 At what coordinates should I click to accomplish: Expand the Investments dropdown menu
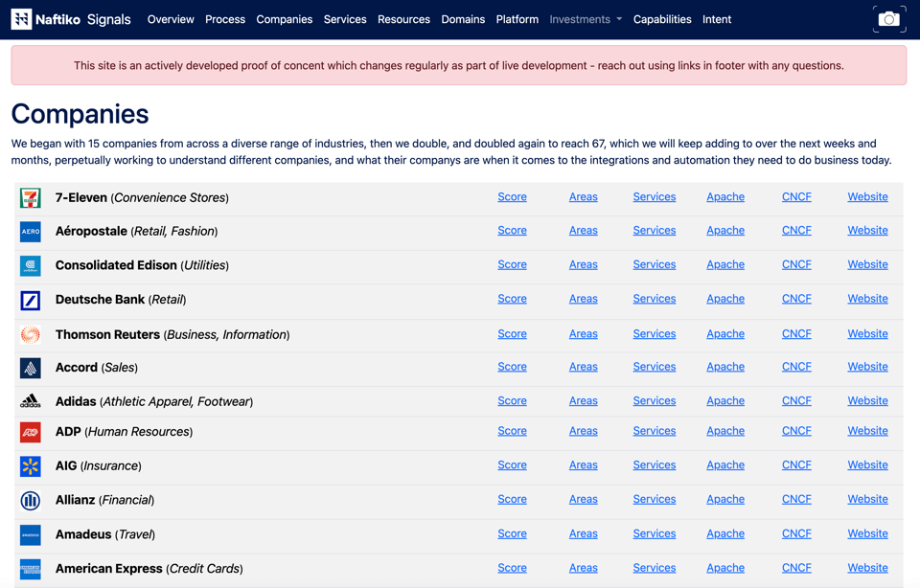pyautogui.click(x=586, y=19)
